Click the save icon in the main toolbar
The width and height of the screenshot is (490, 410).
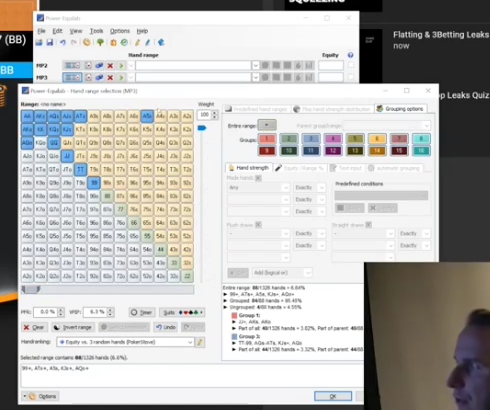(x=50, y=42)
